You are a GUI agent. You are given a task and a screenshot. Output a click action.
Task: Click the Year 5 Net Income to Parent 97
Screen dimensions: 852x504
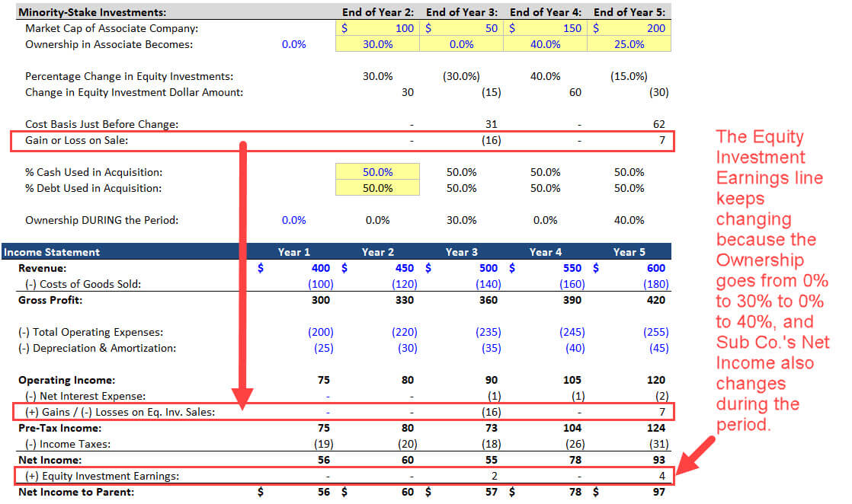tap(658, 492)
